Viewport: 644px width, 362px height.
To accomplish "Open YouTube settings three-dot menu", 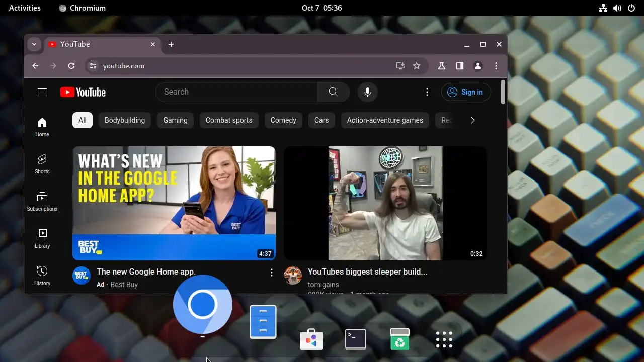I will tap(427, 92).
